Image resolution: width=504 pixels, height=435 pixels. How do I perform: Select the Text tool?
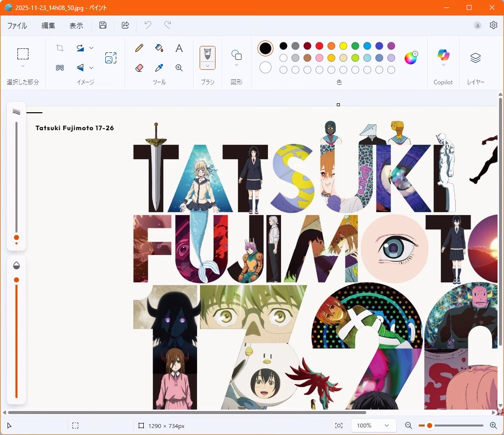pyautogui.click(x=179, y=48)
